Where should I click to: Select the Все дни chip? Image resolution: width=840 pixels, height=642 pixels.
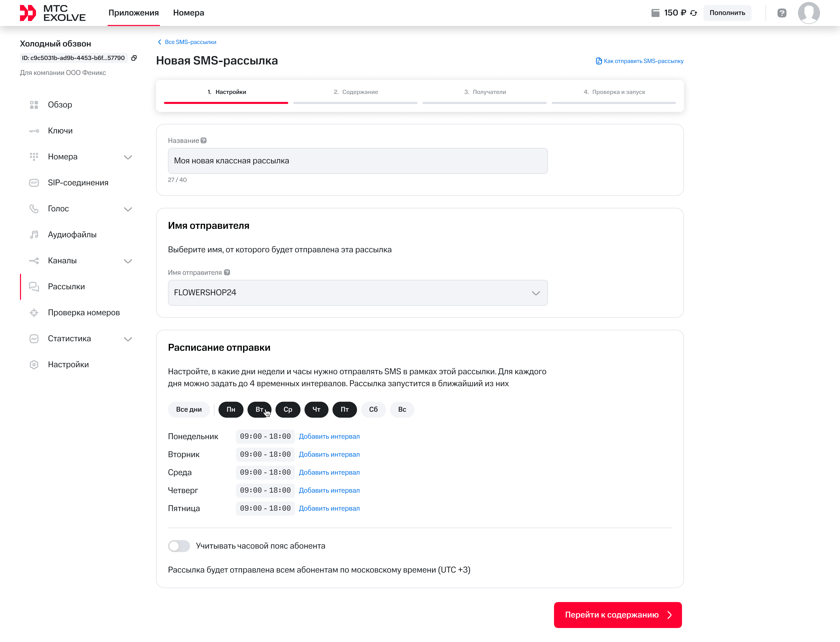[x=189, y=410]
